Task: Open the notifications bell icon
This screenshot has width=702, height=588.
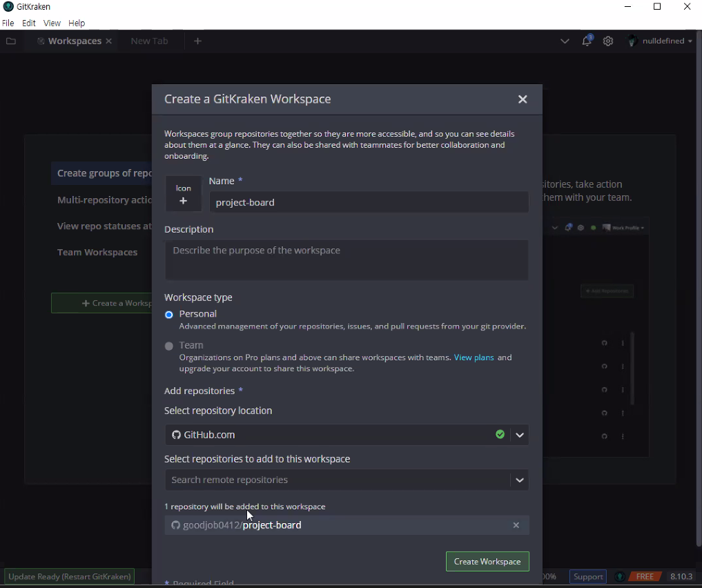Action: (587, 41)
